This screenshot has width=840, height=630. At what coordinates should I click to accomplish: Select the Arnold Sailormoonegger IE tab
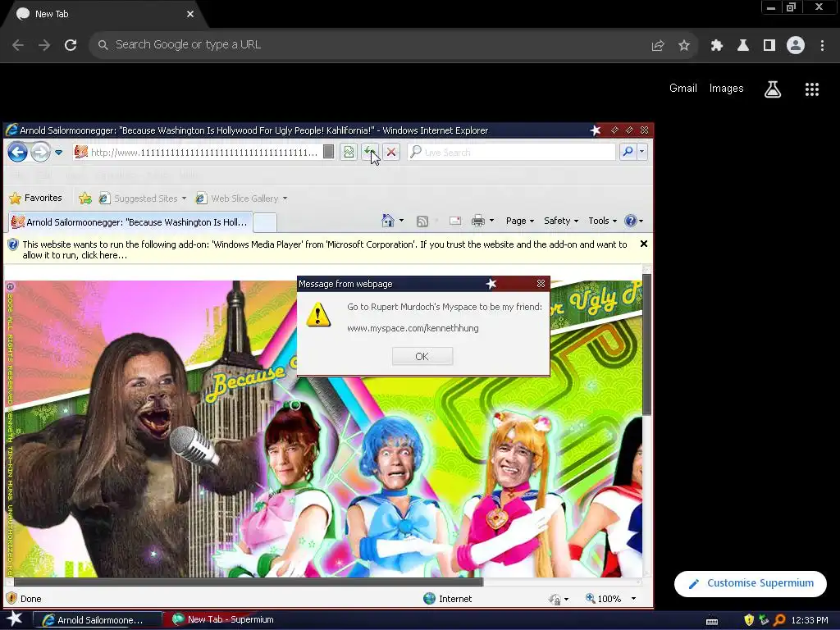(129, 222)
